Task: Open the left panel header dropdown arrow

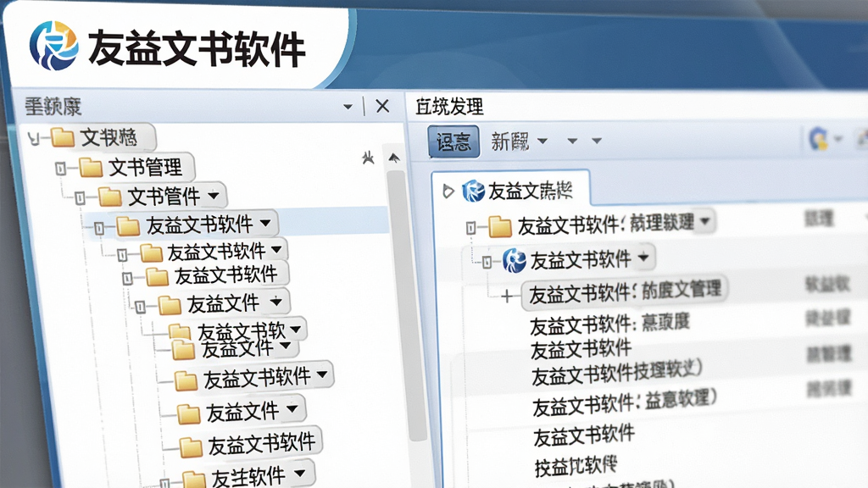Action: pos(348,106)
